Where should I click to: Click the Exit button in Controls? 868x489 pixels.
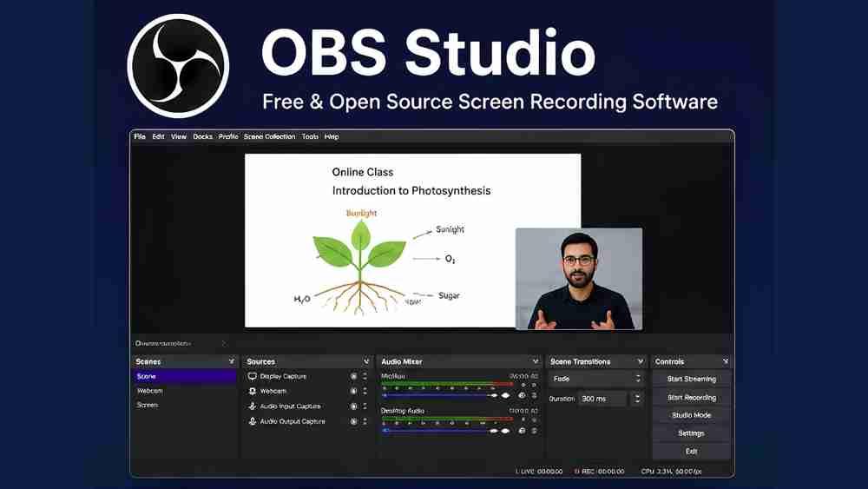[692, 452]
